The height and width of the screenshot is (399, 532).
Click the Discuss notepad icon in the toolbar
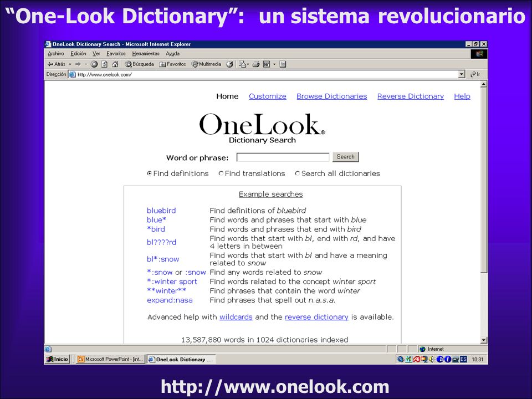click(x=283, y=64)
